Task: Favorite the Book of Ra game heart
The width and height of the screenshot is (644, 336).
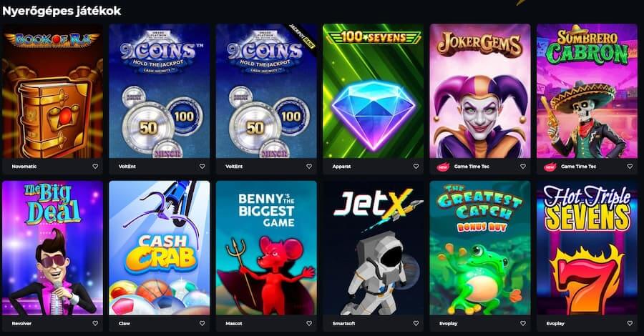Action: click(x=95, y=167)
